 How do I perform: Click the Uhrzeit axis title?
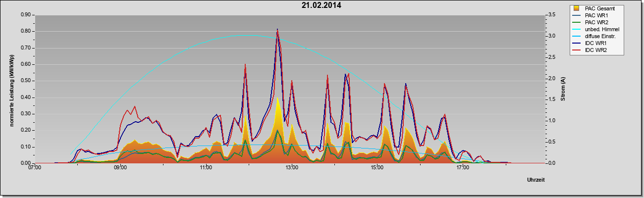[536, 181]
